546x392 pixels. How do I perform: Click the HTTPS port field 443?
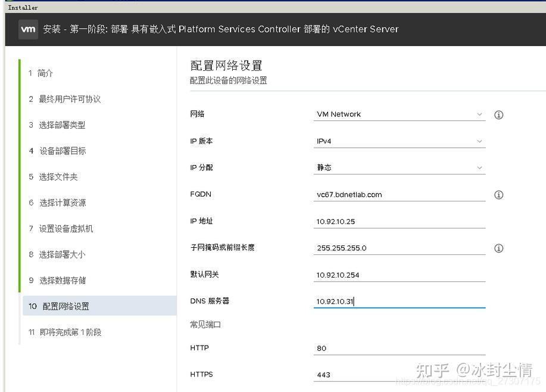coord(400,375)
